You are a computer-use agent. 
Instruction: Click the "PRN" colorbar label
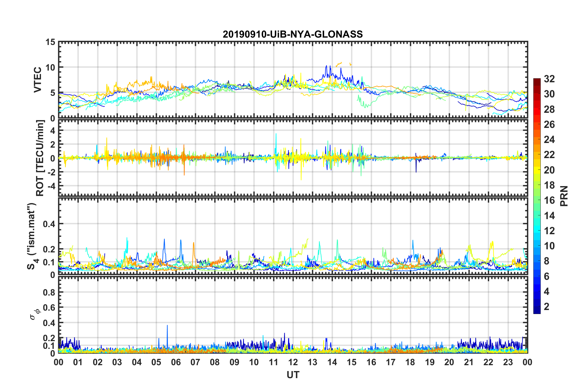point(564,196)
